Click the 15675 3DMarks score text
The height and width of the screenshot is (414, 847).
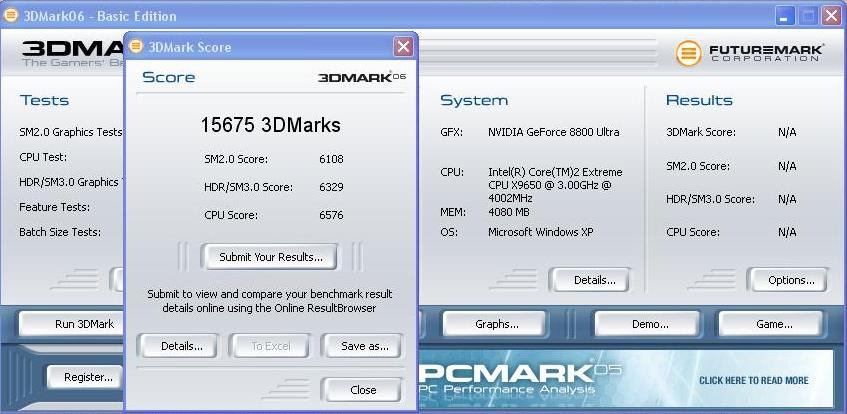271,125
